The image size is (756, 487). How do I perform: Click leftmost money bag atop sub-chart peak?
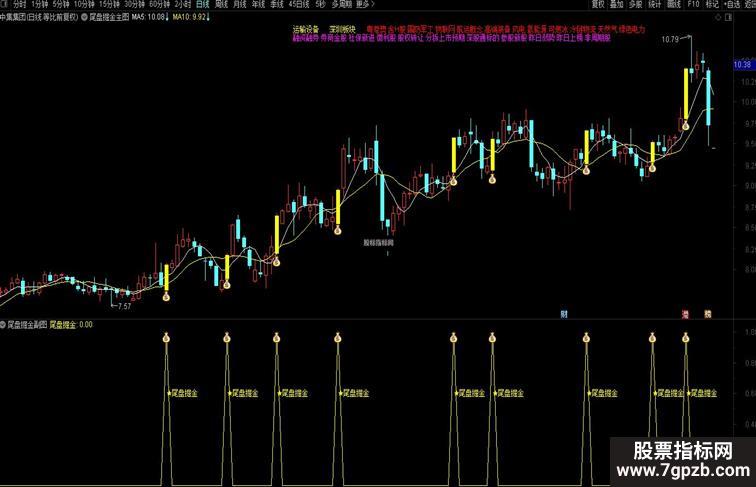click(166, 338)
